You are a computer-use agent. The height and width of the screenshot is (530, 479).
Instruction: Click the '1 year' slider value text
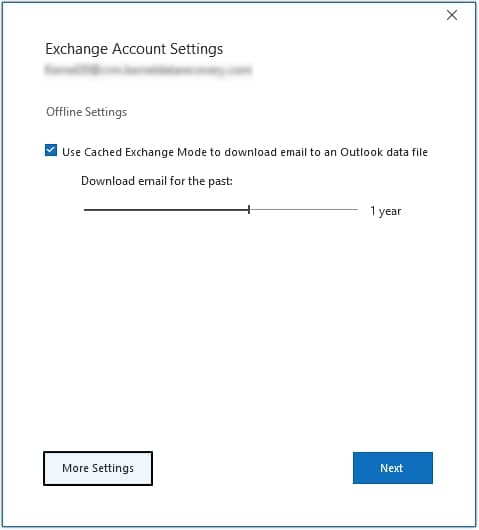385,211
